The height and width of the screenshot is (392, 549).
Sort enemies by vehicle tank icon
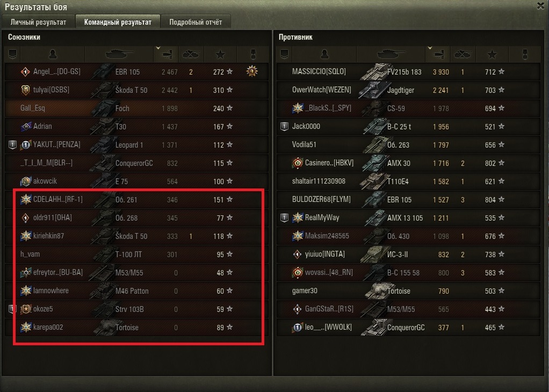(391, 54)
